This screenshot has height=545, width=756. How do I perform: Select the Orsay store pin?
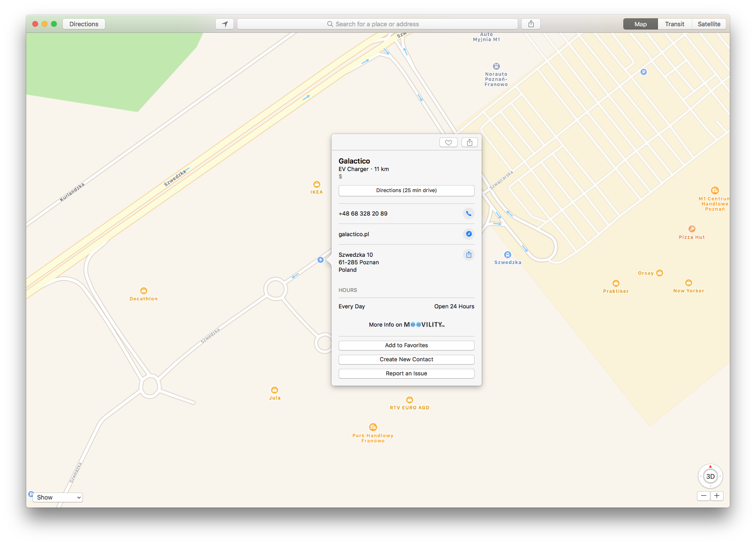pyautogui.click(x=659, y=273)
